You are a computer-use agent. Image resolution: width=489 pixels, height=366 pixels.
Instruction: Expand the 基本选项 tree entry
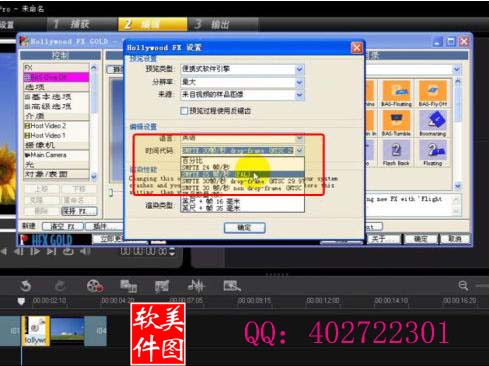coord(47,97)
